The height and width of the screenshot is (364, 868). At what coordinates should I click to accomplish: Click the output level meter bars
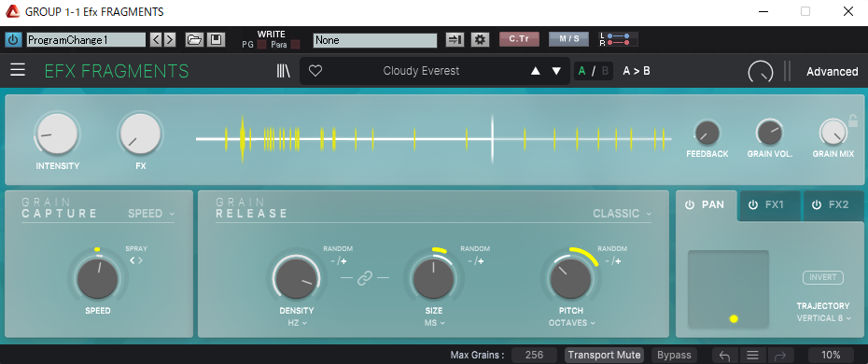pos(787,71)
